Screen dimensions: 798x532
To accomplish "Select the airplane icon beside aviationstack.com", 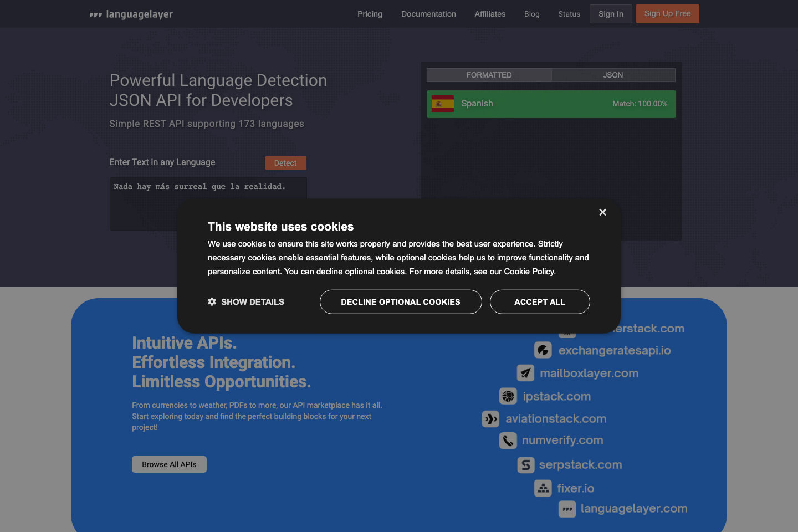I will tap(490, 419).
